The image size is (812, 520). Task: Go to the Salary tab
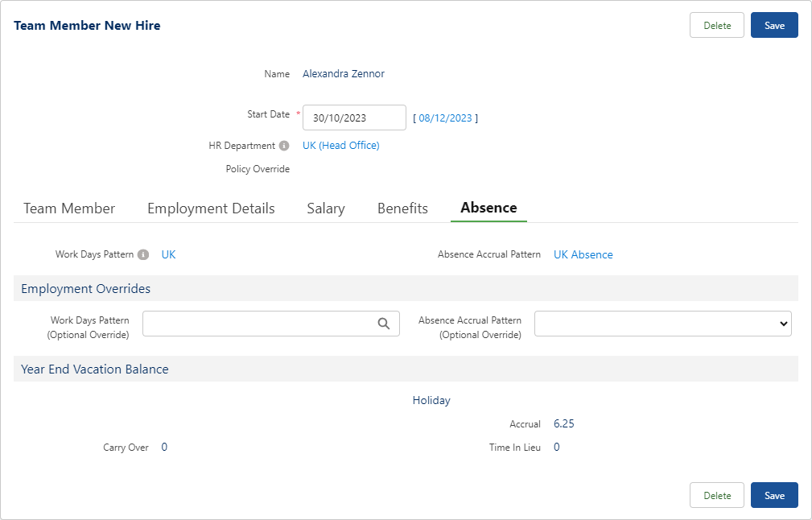pyautogui.click(x=326, y=208)
